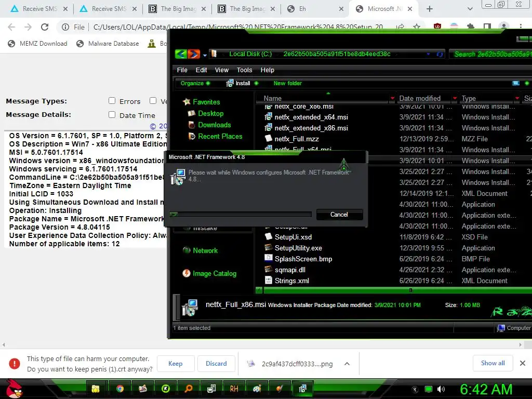This screenshot has height=399, width=532.
Task: Open Edit menu in Explorer
Action: click(x=201, y=70)
